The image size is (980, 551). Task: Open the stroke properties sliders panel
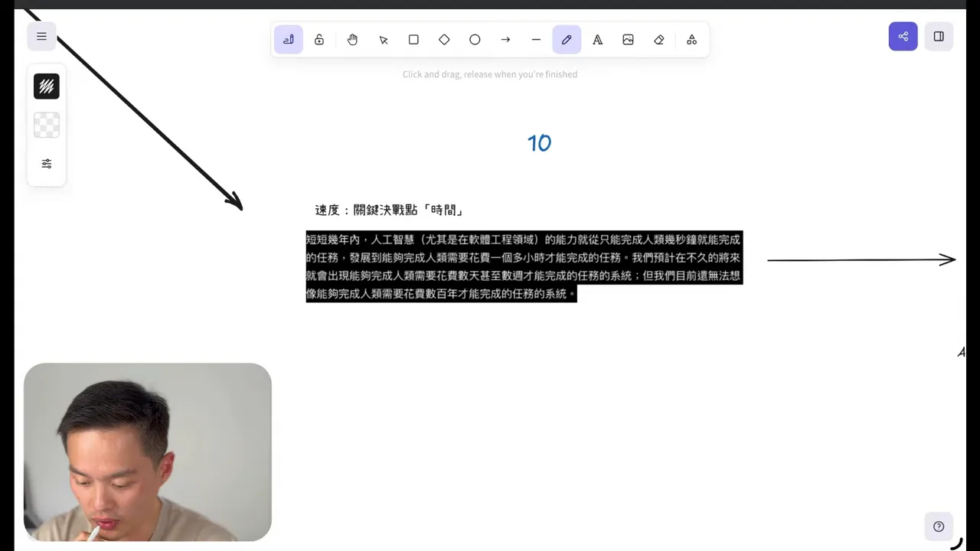pyautogui.click(x=47, y=164)
